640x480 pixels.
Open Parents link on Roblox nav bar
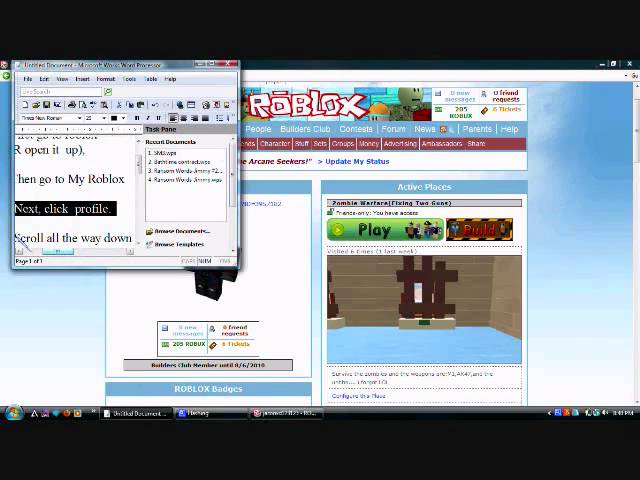click(x=477, y=129)
